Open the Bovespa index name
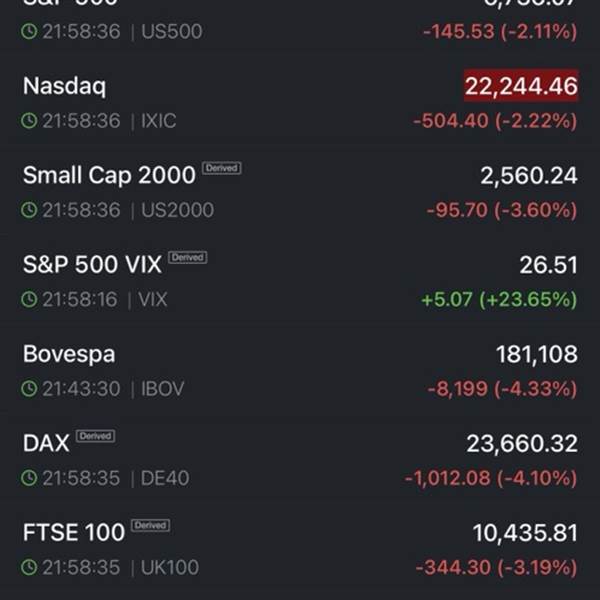Image resolution: width=600 pixels, height=600 pixels. [x=69, y=354]
